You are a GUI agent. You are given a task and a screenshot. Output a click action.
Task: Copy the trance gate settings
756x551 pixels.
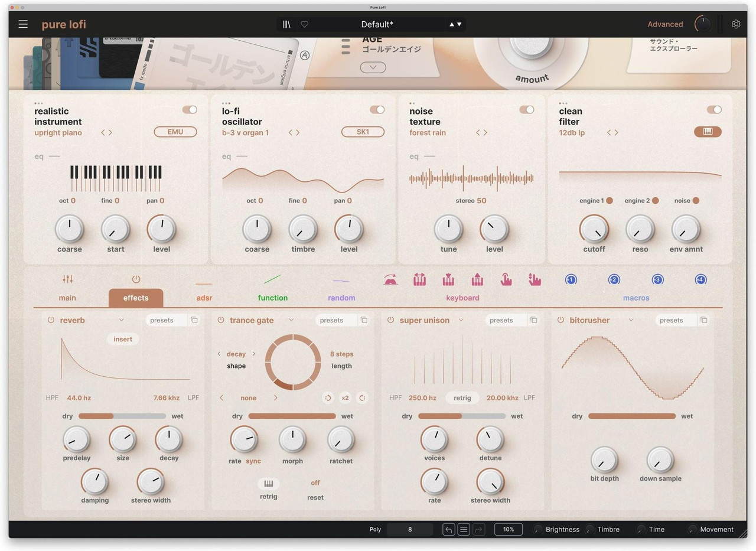click(364, 320)
